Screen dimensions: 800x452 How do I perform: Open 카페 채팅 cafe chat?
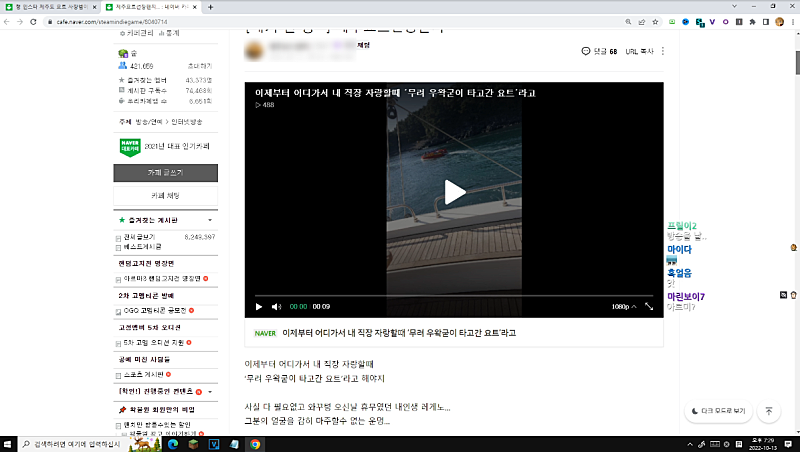coord(165,195)
